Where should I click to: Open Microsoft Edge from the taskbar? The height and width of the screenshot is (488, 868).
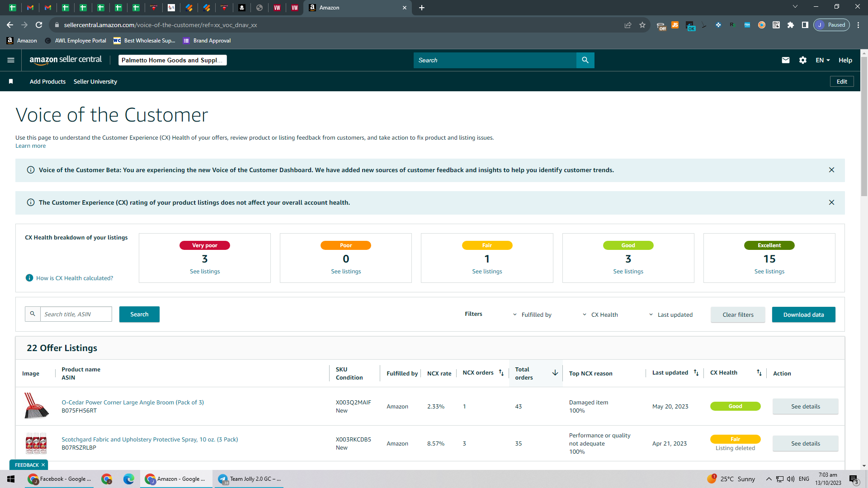129,479
